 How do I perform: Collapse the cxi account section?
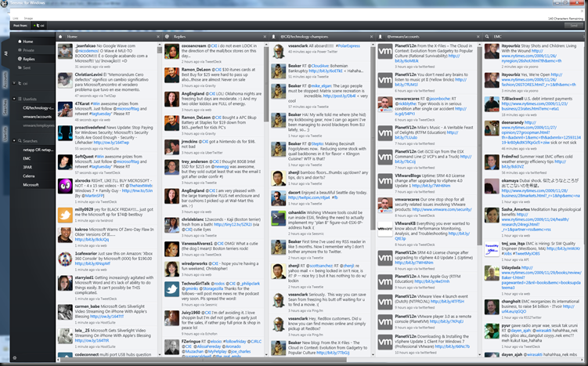tap(14, 83)
